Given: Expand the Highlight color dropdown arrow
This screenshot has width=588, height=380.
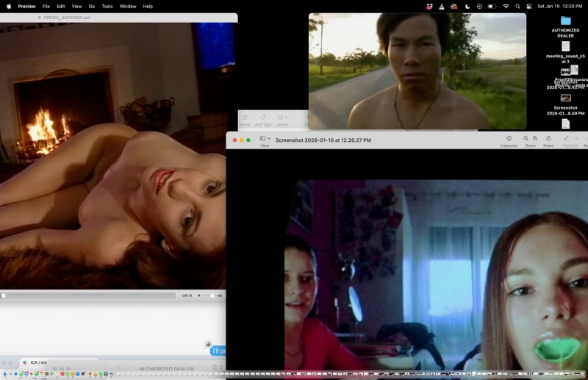Looking at the screenshot, I should [576, 138].
